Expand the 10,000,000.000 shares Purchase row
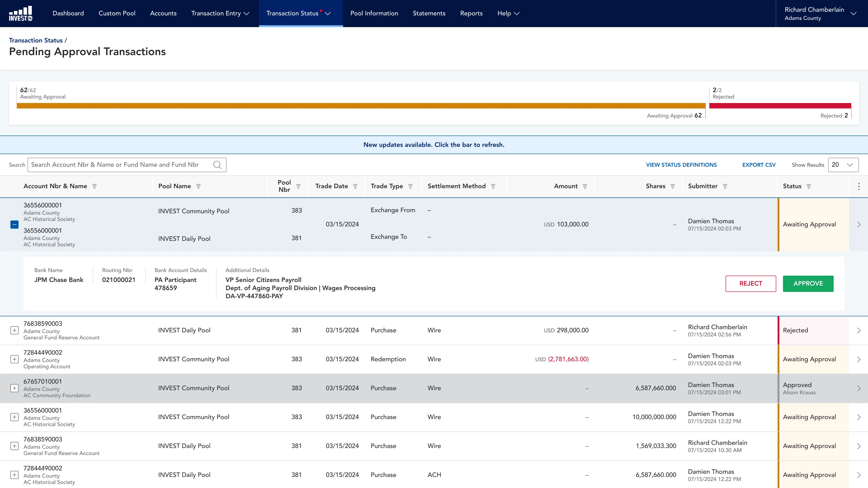Viewport: 868px width, 488px height. click(14, 417)
